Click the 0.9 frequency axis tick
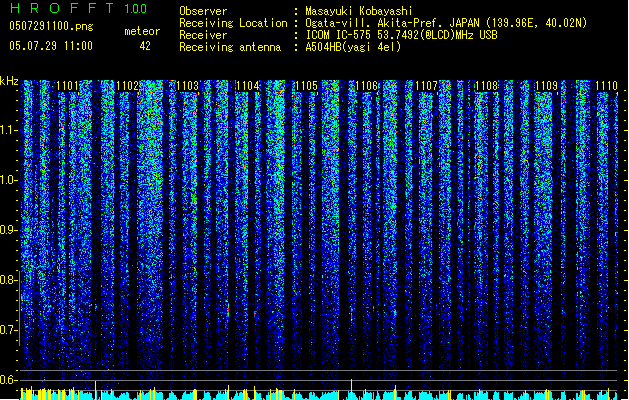Viewport: 629px width, 400px height. point(9,230)
